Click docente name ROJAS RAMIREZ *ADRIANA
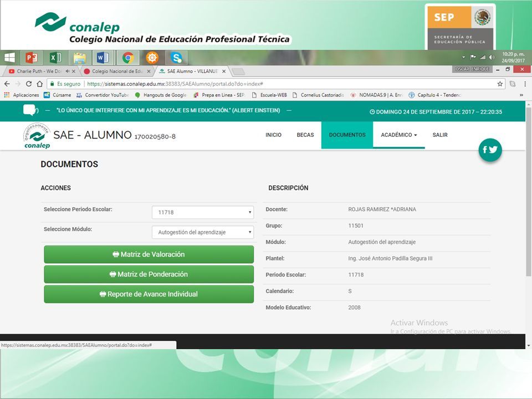Image resolution: width=532 pixels, height=399 pixels. (x=382, y=209)
